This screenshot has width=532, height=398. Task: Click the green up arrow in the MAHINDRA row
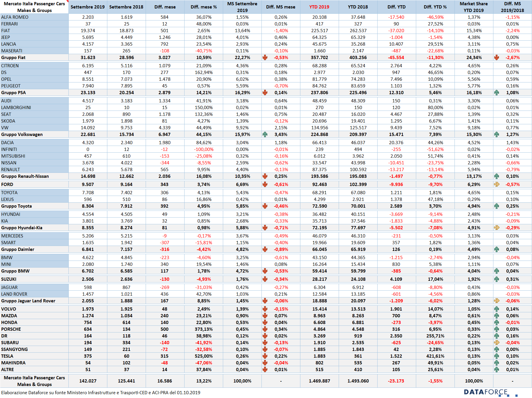click(497, 363)
